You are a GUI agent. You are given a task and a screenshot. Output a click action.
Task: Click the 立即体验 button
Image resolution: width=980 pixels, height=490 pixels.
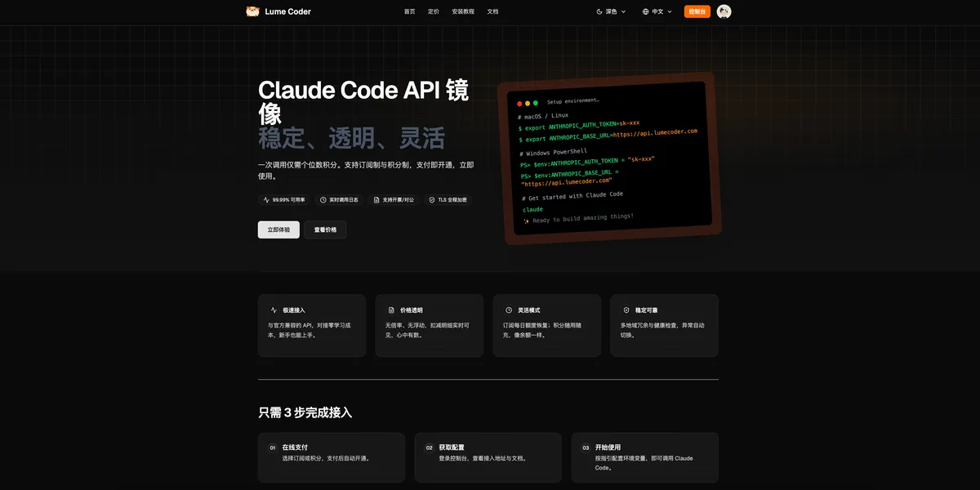pyautogui.click(x=278, y=229)
